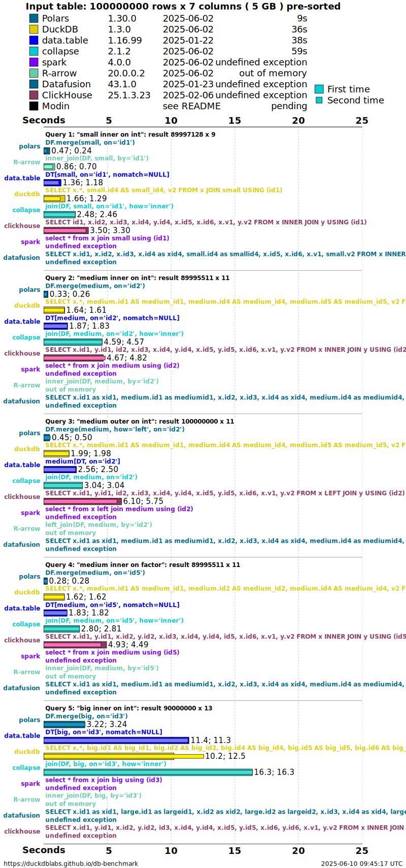This screenshot has height=868, width=406.
Task: Click the Datafusion legend swatch
Action: (33, 84)
